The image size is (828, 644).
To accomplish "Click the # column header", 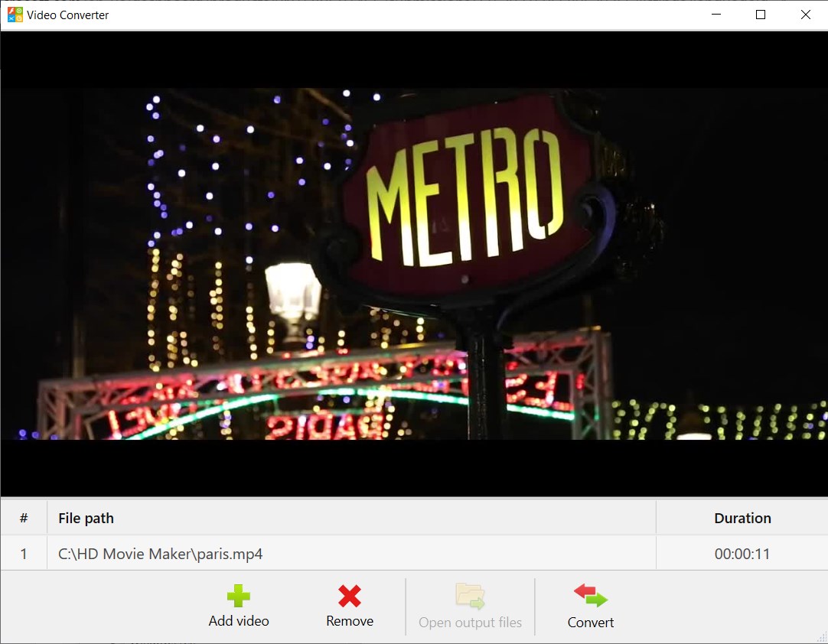I will (24, 517).
